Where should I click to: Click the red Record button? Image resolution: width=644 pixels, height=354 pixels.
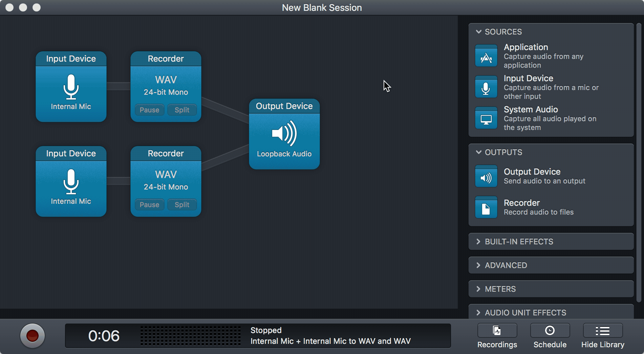tap(33, 336)
